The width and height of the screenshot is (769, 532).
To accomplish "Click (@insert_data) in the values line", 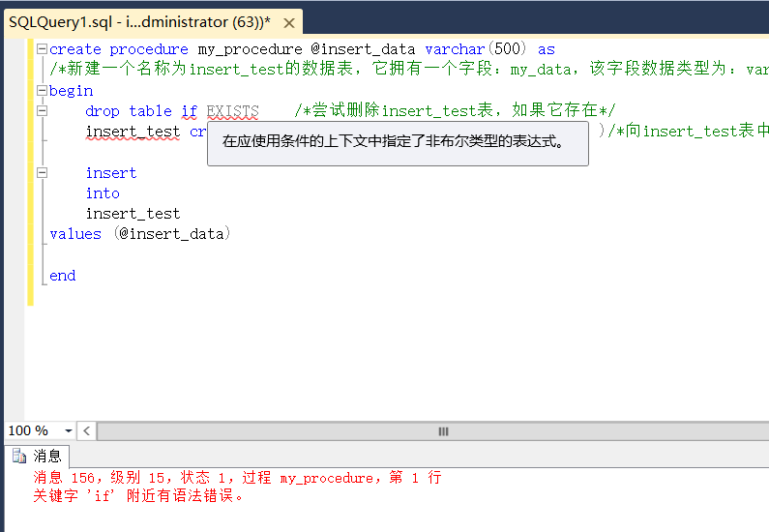I will point(172,234).
